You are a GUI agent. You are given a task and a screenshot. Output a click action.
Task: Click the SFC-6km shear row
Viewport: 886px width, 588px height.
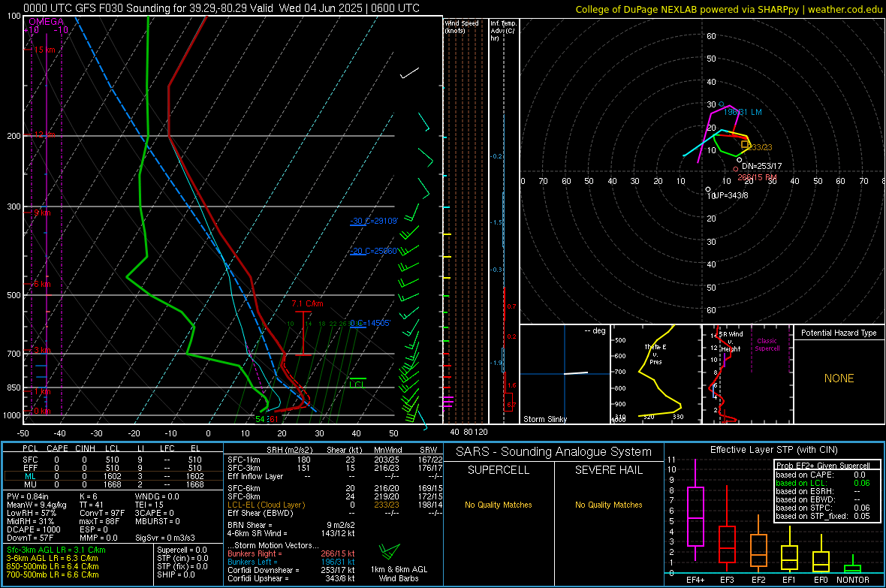(335, 488)
